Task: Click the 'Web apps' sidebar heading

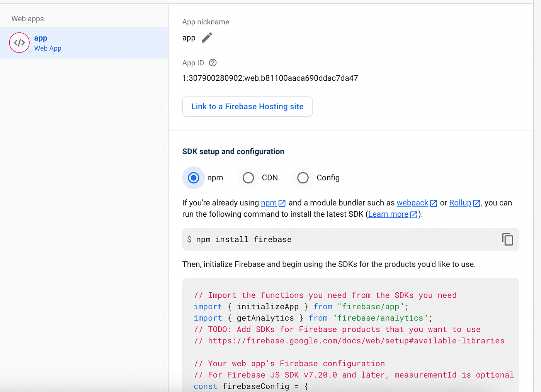Action: click(x=27, y=19)
